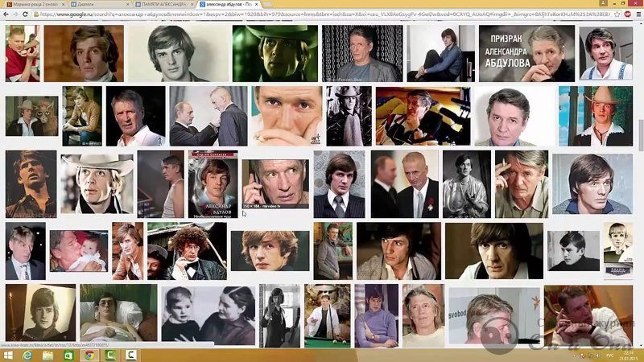Open the man in white tank top thumbnail

160,184
